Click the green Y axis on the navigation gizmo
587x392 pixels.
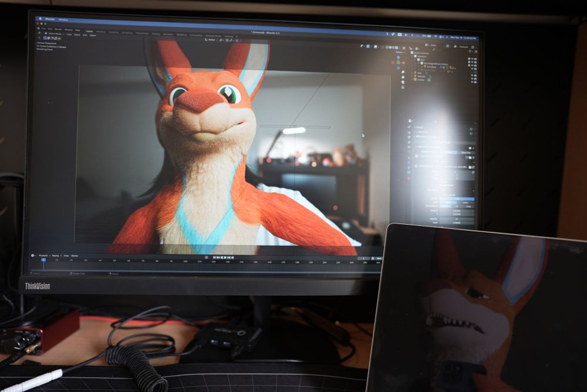point(398,63)
